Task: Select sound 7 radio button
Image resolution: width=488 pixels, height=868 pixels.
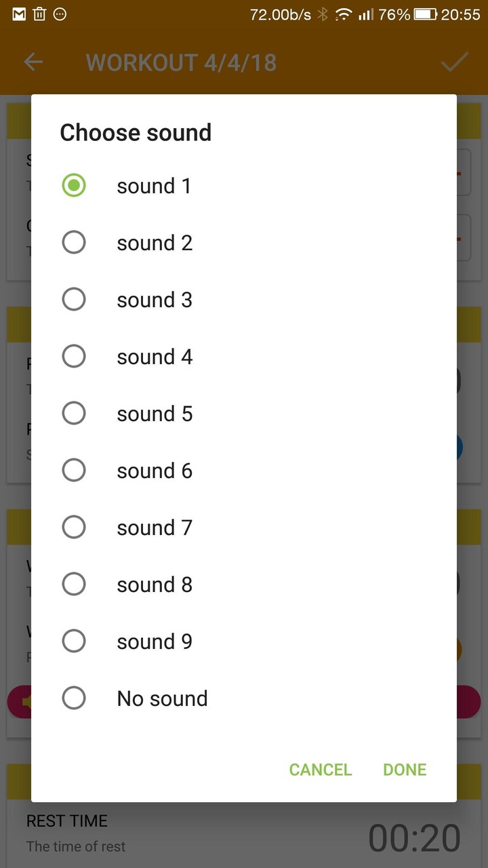Action: [x=74, y=528]
